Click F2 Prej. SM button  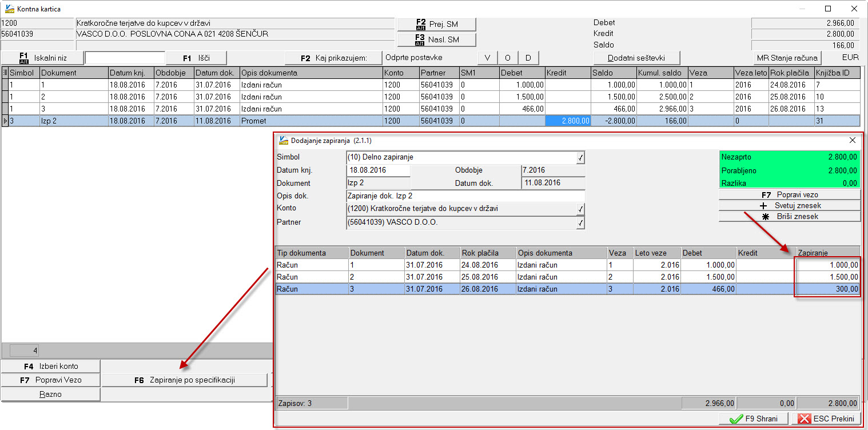pyautogui.click(x=437, y=24)
